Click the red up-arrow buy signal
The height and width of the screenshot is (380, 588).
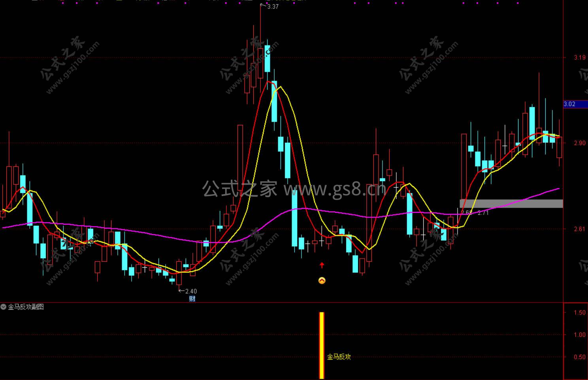tap(322, 265)
